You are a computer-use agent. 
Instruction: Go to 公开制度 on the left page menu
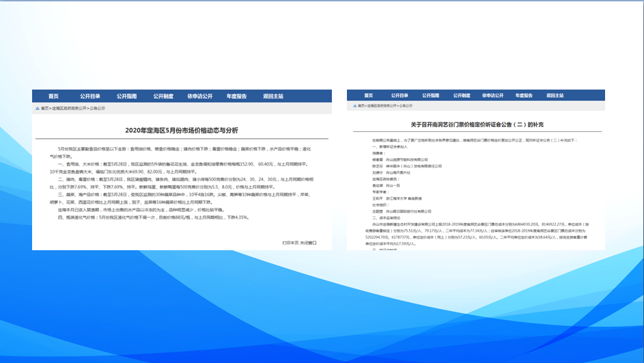coord(163,96)
